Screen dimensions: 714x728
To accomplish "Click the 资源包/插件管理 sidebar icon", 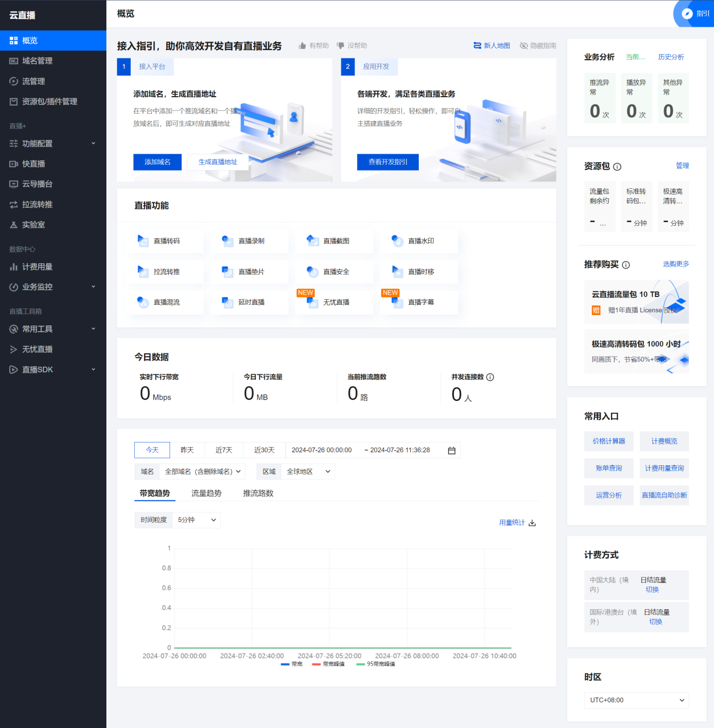I will [x=14, y=101].
